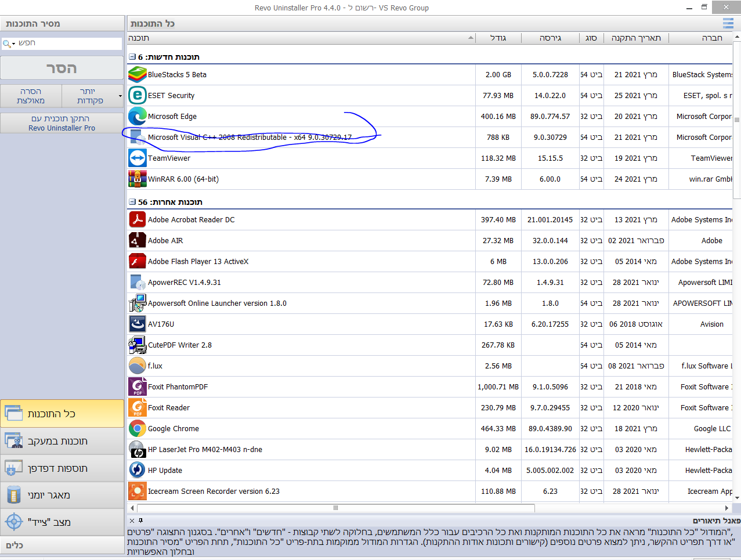Sort by the גירסה version column header
Image resolution: width=741 pixels, height=560 pixels.
[x=551, y=38]
